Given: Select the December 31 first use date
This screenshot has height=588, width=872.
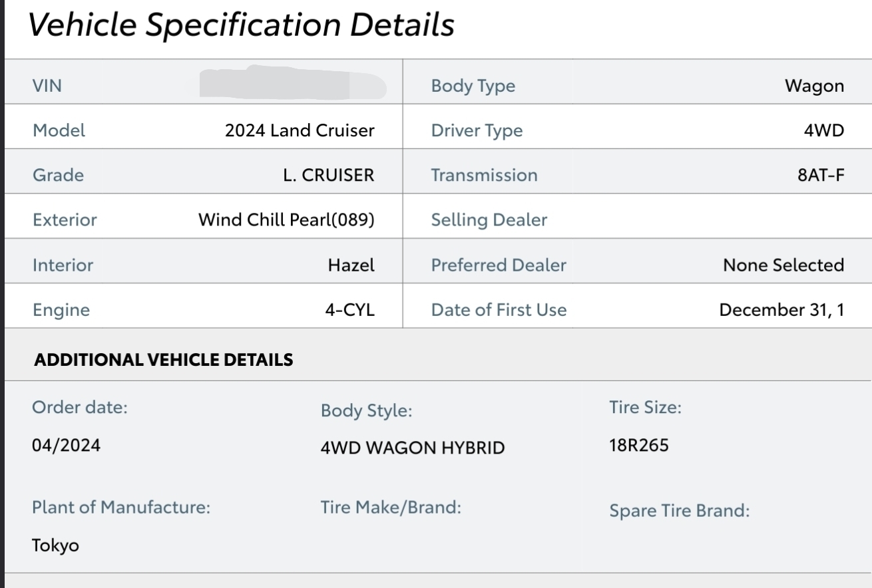Looking at the screenshot, I should 781,309.
